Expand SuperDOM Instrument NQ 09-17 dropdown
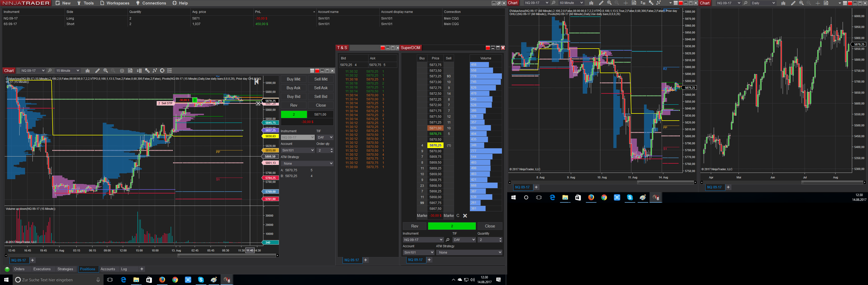This screenshot has width=868, height=285. click(x=423, y=240)
